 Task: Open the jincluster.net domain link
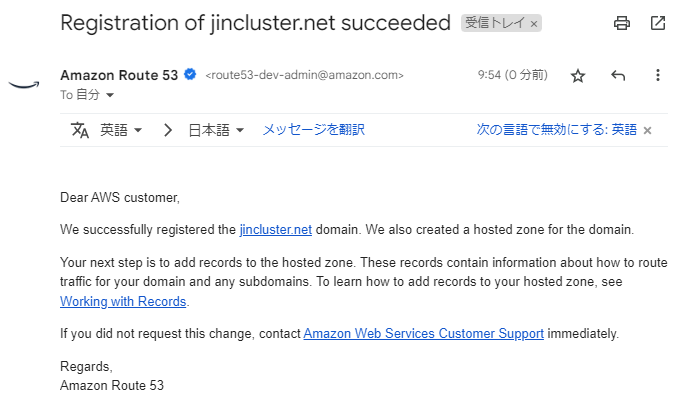(276, 229)
